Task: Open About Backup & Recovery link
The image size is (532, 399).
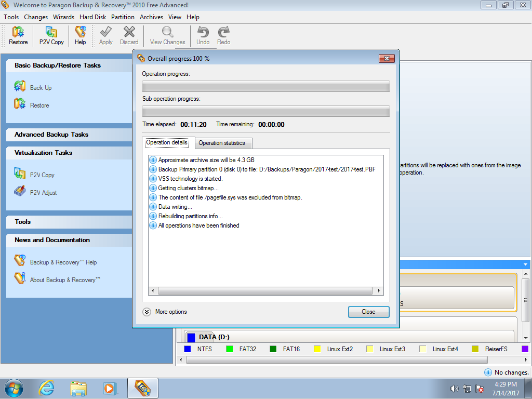Action: [x=64, y=280]
